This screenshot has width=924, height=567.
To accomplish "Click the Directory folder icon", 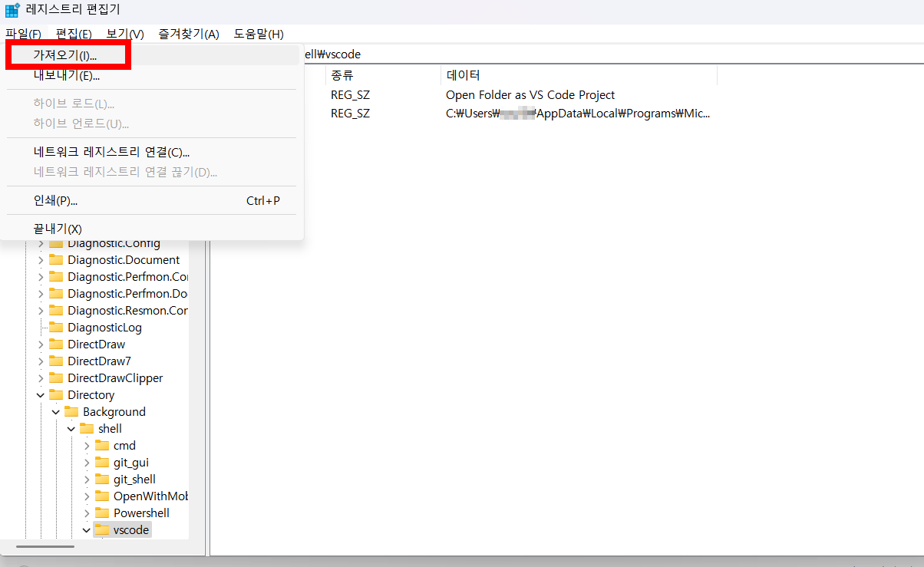I will (56, 395).
